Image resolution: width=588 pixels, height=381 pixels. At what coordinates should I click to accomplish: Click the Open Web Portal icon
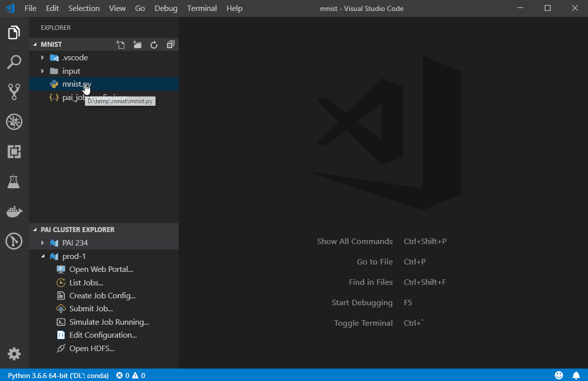[61, 269]
